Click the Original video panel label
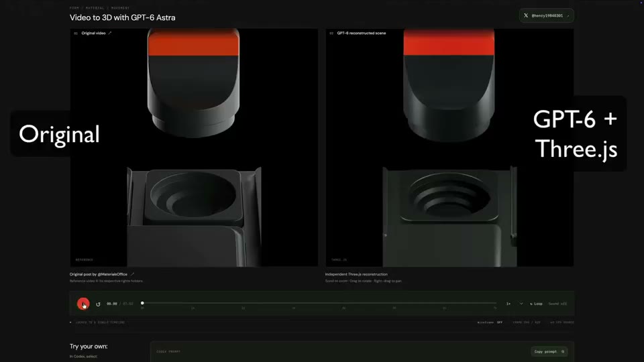644x362 pixels. click(93, 34)
